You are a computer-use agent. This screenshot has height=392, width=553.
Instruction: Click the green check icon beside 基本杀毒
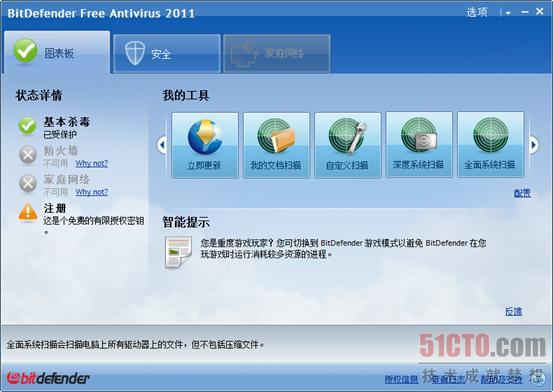pos(27,126)
